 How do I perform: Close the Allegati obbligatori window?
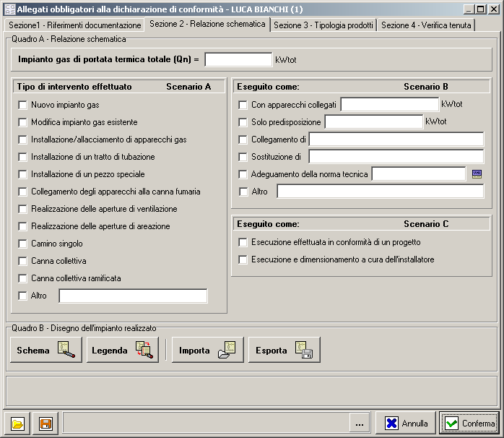(x=493, y=9)
